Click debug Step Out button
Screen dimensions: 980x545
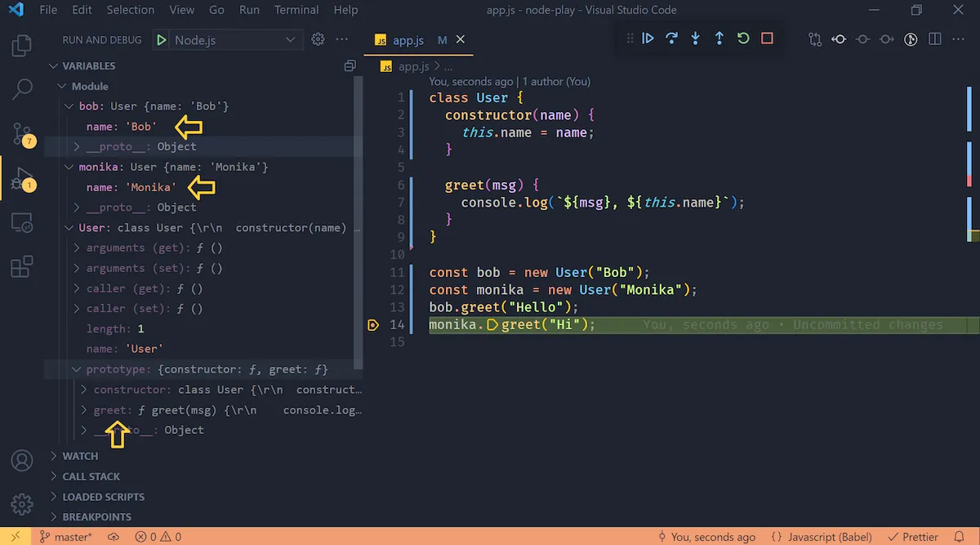click(x=719, y=38)
